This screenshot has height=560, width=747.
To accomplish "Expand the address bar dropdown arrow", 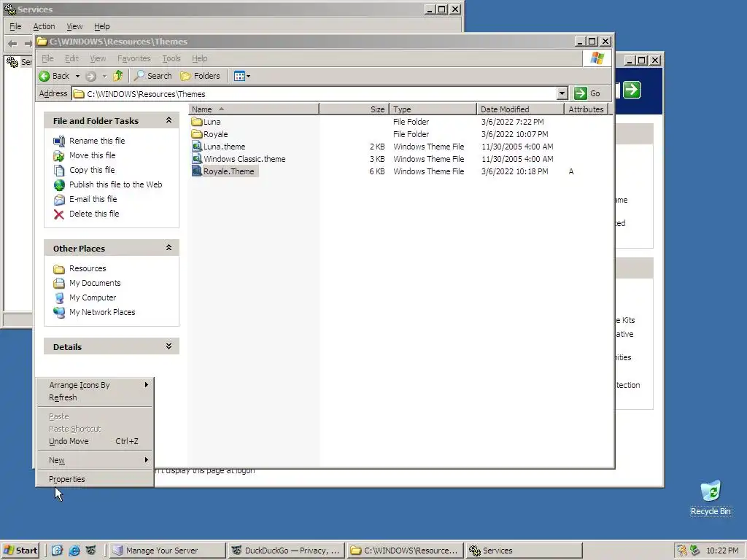I will click(562, 93).
